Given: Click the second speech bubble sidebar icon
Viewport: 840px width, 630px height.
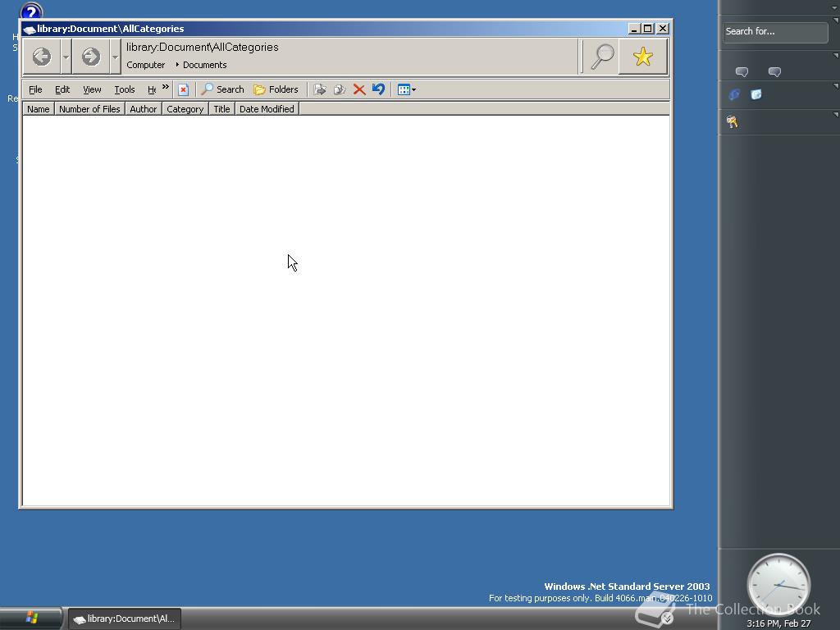Looking at the screenshot, I should 774,72.
